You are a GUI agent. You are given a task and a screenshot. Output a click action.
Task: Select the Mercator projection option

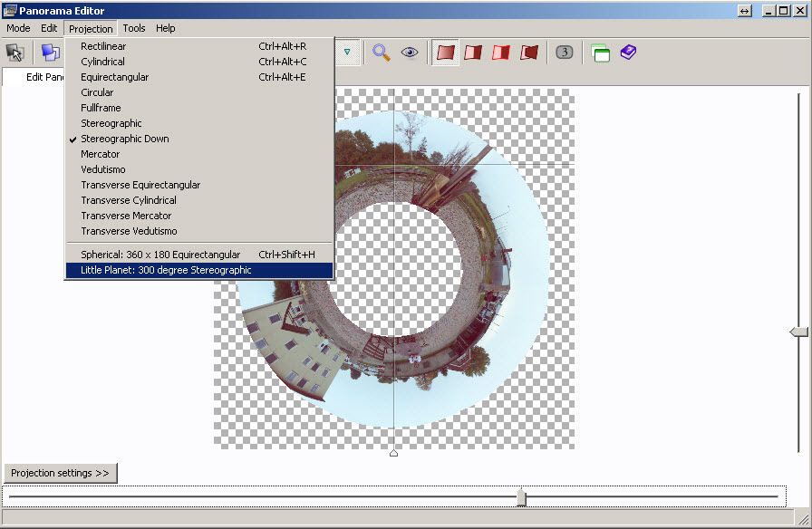[100, 154]
